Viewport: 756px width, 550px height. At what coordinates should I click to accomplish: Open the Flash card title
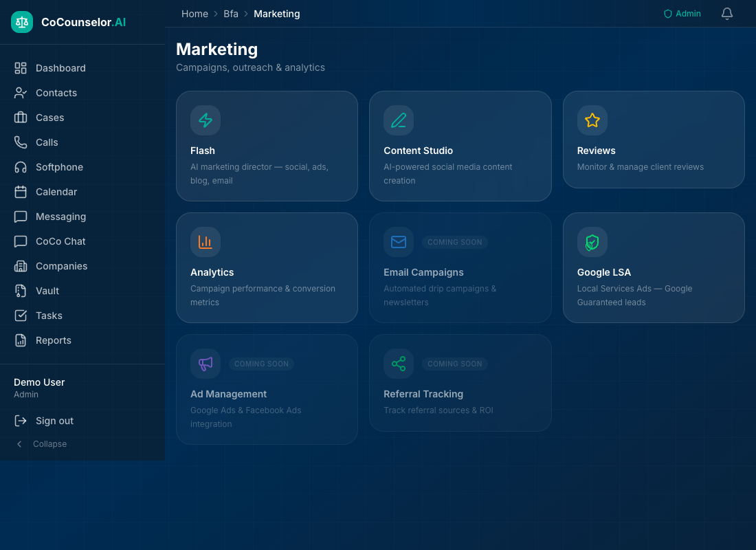click(203, 151)
